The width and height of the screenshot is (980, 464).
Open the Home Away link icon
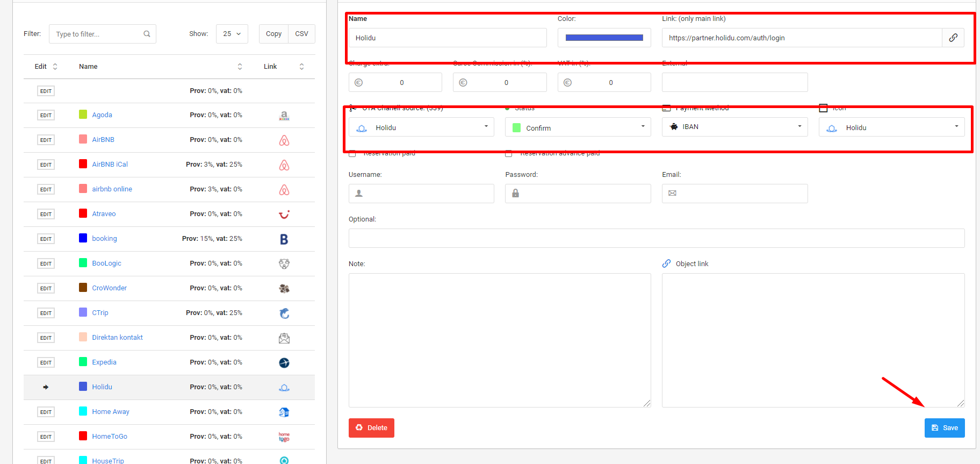[284, 412]
